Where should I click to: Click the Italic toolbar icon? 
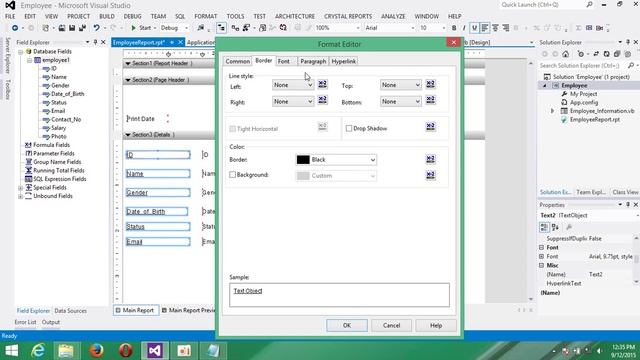tap(464, 28)
